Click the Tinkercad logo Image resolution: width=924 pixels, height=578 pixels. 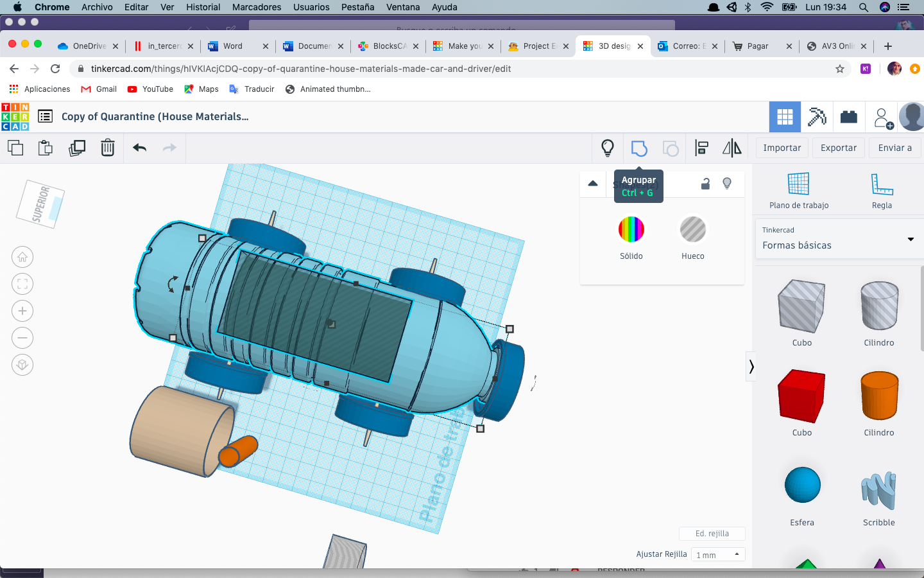click(15, 117)
